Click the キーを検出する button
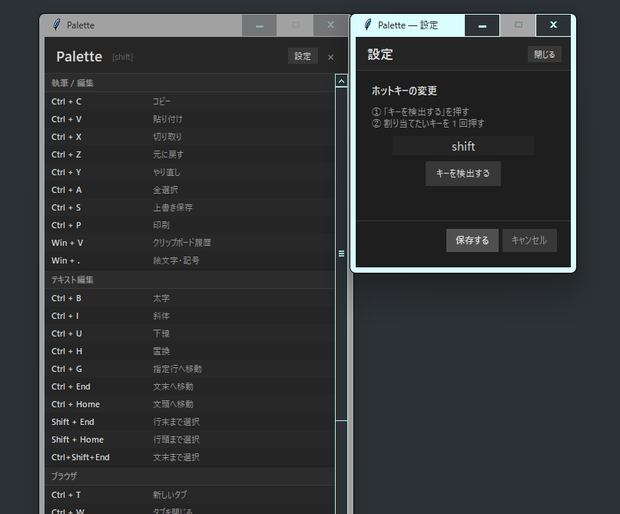 pos(463,173)
